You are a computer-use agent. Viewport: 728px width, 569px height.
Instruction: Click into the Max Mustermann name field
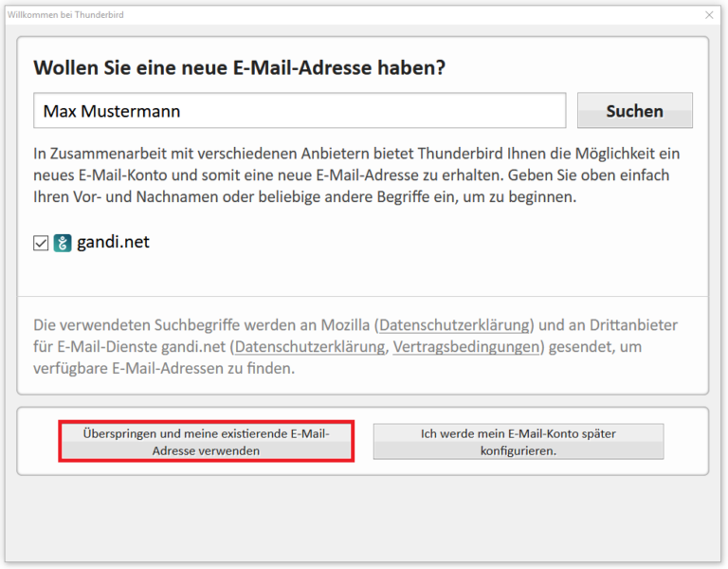(299, 111)
